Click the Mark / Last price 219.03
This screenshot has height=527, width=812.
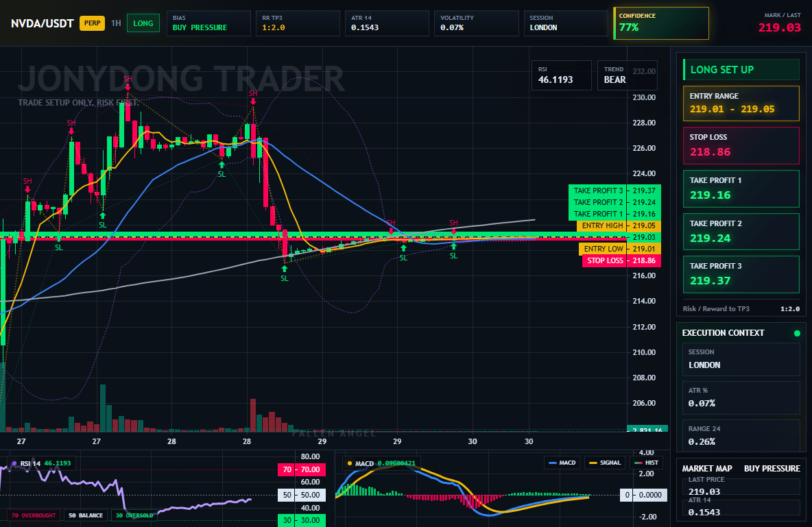coord(779,27)
